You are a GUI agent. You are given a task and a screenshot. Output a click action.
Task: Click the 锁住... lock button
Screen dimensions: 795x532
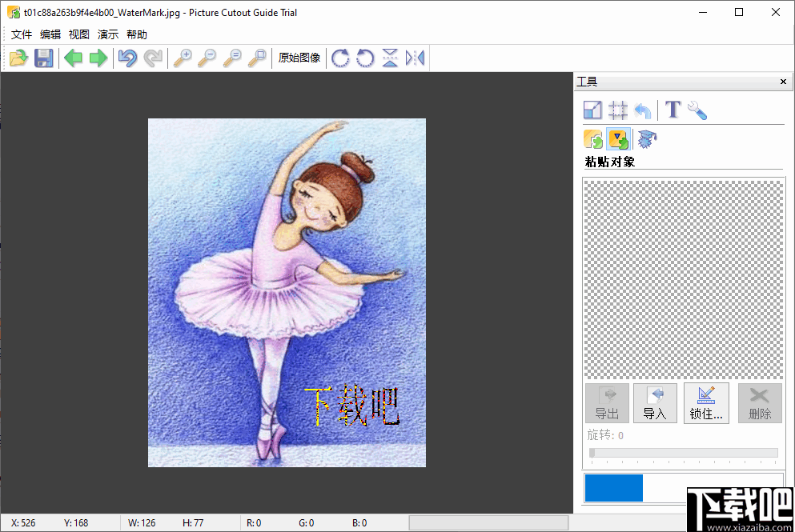point(706,403)
